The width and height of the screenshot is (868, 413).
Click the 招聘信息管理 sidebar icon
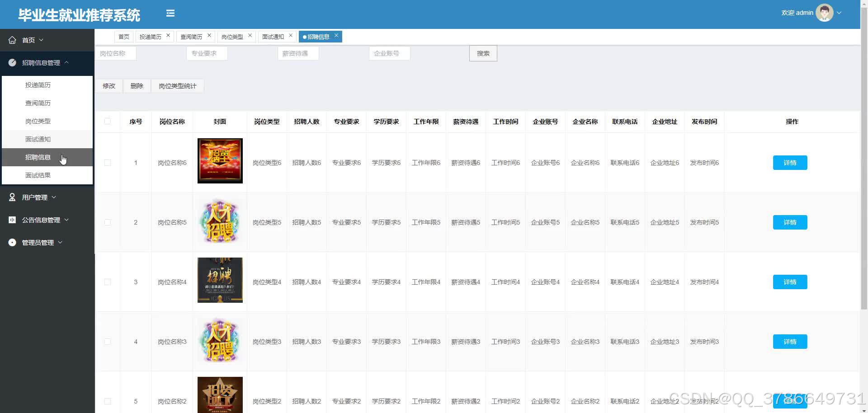[x=12, y=63]
